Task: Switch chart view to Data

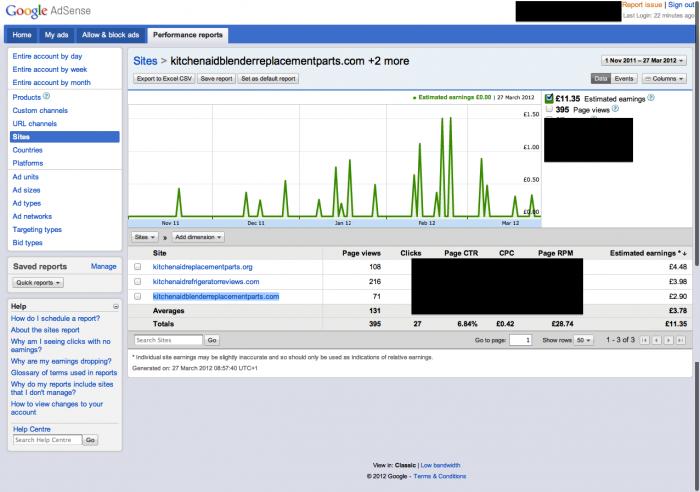Action: 601,79
